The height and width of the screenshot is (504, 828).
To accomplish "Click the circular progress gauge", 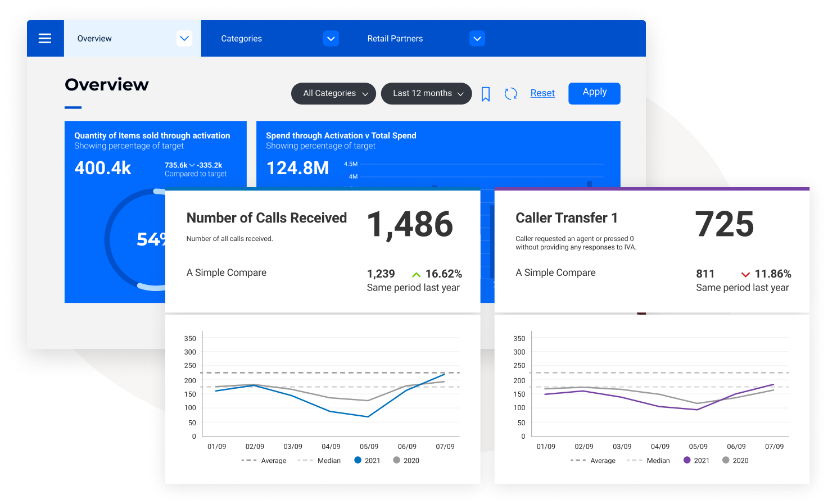I will pyautogui.click(x=135, y=240).
